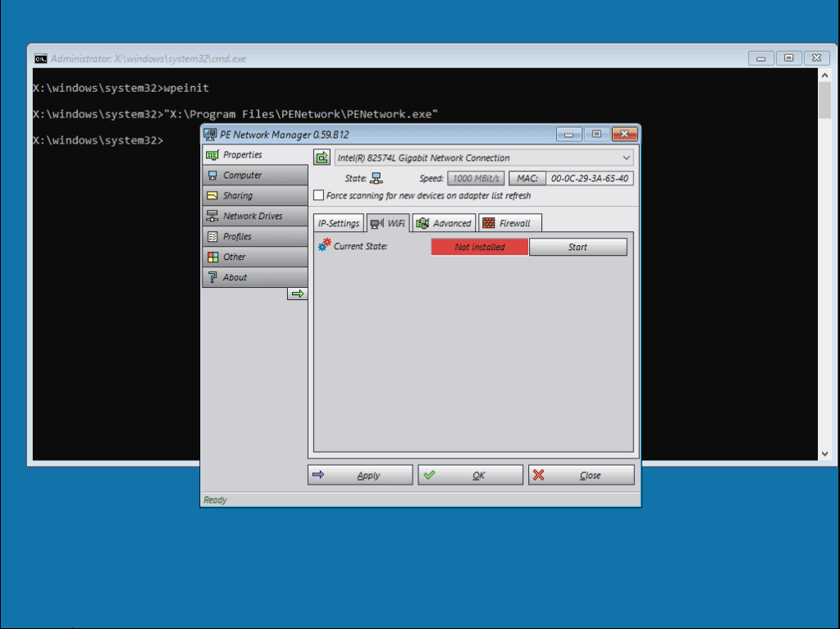Click the Apply button
The image size is (840, 629).
click(360, 475)
